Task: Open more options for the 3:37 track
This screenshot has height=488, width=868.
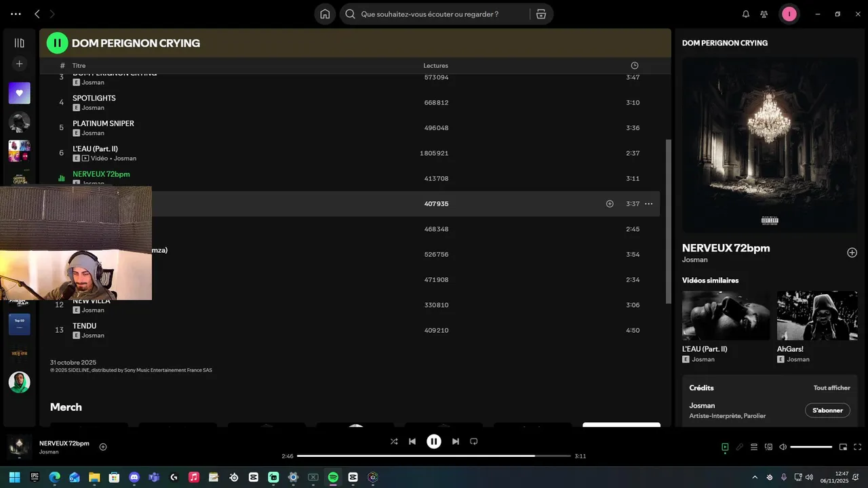Action: pos(648,203)
